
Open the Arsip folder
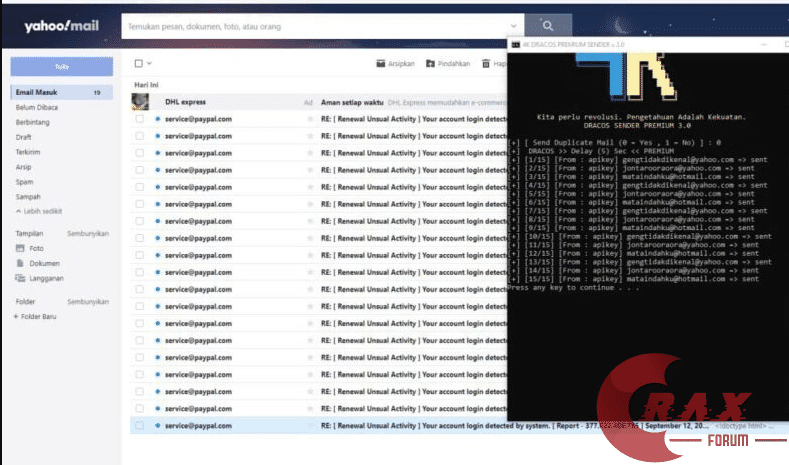coord(23,167)
